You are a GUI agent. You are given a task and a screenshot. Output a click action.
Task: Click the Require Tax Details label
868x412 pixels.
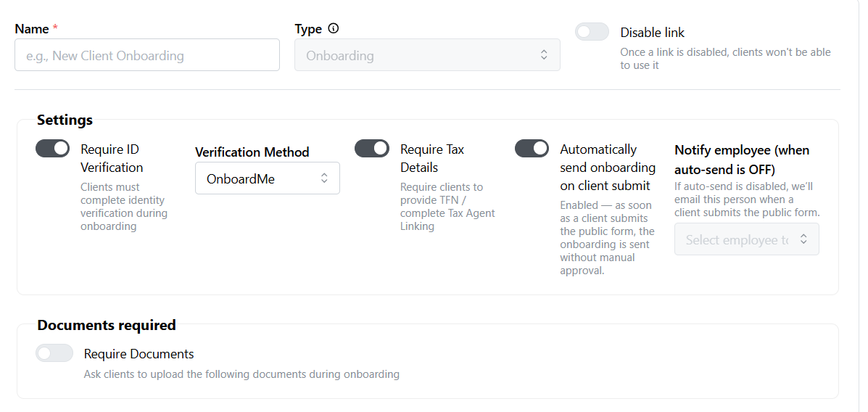click(x=431, y=158)
